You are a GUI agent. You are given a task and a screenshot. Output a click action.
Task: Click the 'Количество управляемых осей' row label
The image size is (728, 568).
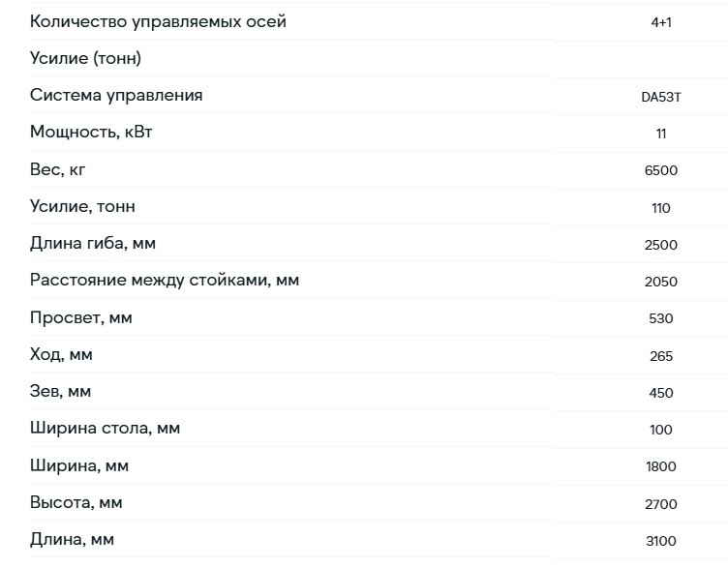[158, 22]
